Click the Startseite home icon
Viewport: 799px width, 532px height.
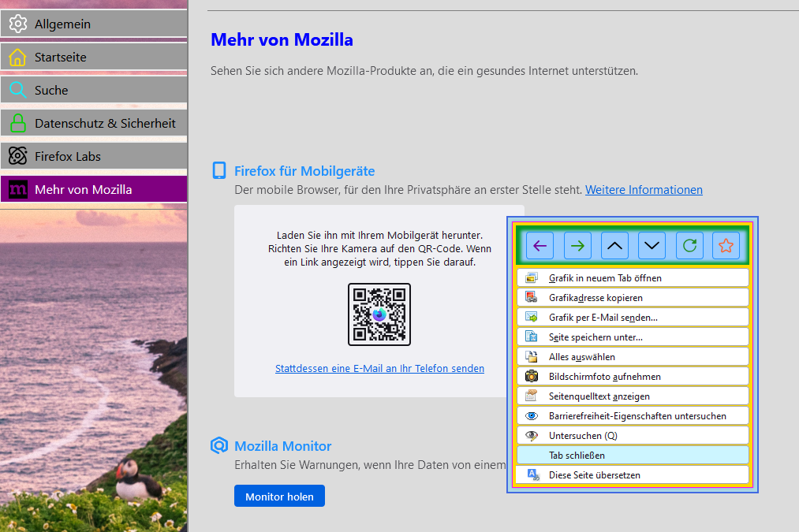[18, 57]
